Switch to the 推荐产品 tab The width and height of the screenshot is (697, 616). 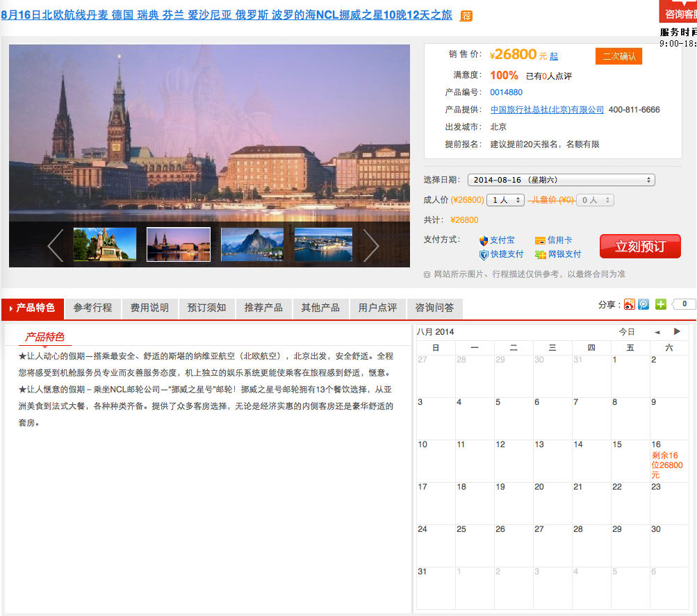[263, 308]
